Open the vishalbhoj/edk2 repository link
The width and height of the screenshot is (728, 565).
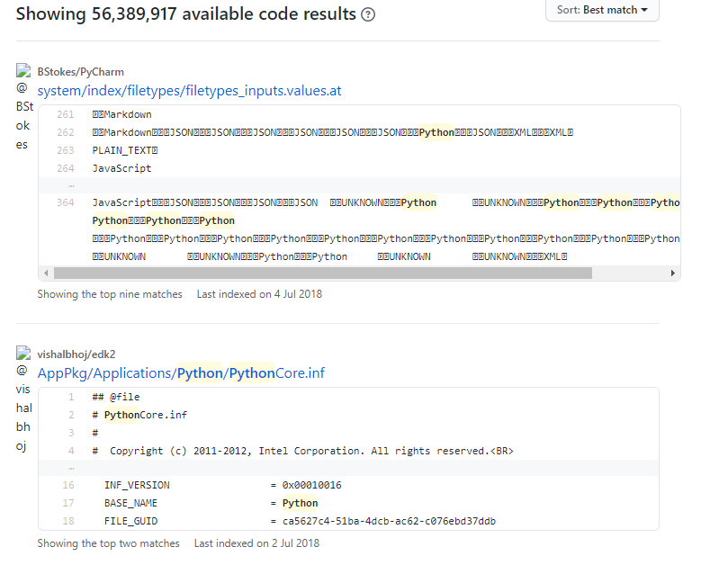coord(76,354)
